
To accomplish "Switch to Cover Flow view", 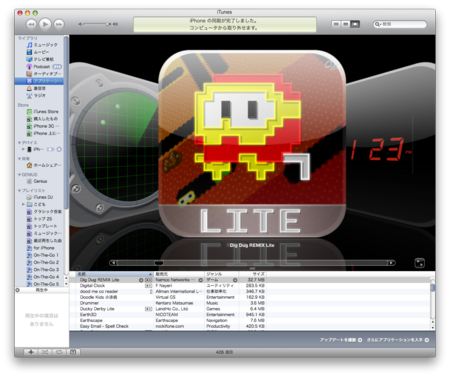I will [x=355, y=24].
